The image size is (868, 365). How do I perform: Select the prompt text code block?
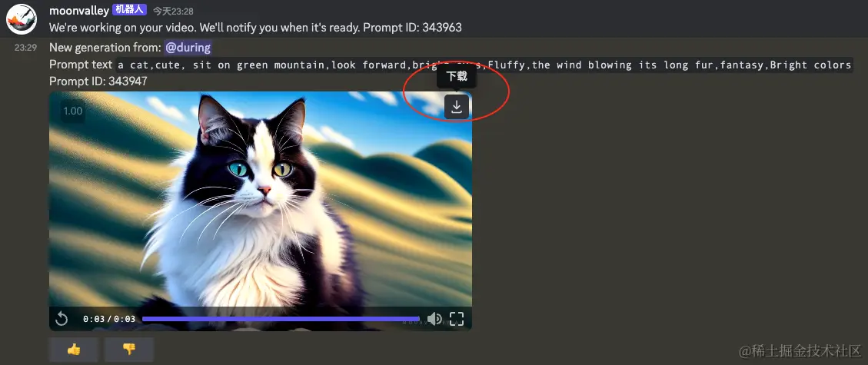(x=484, y=65)
